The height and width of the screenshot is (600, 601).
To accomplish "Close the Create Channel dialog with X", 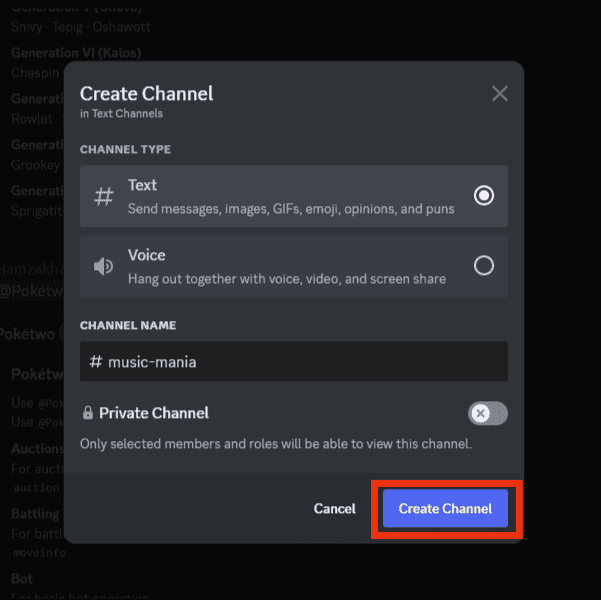I will pyautogui.click(x=500, y=93).
